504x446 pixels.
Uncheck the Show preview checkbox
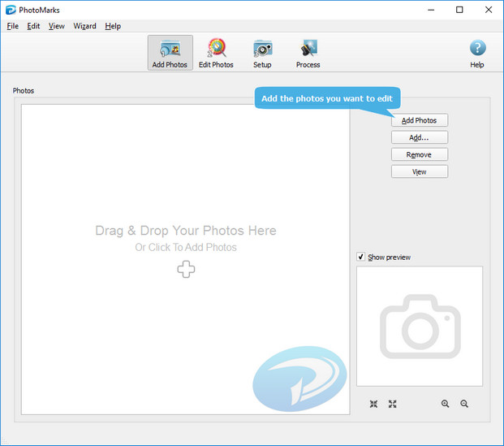click(361, 258)
